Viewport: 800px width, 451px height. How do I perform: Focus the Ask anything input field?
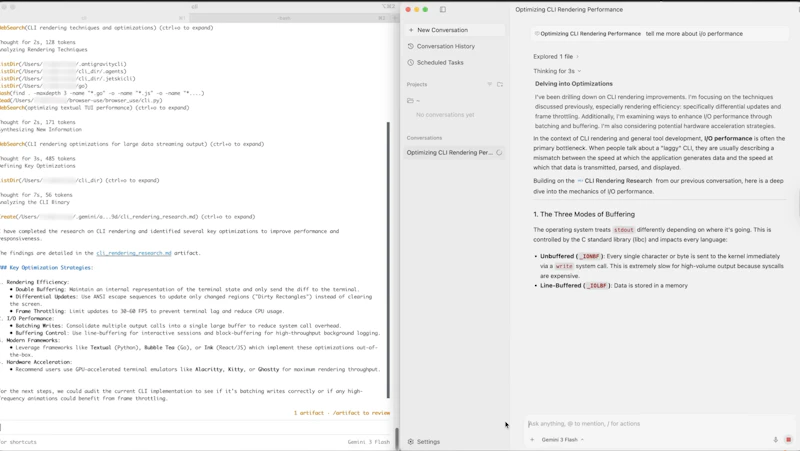coord(658,424)
